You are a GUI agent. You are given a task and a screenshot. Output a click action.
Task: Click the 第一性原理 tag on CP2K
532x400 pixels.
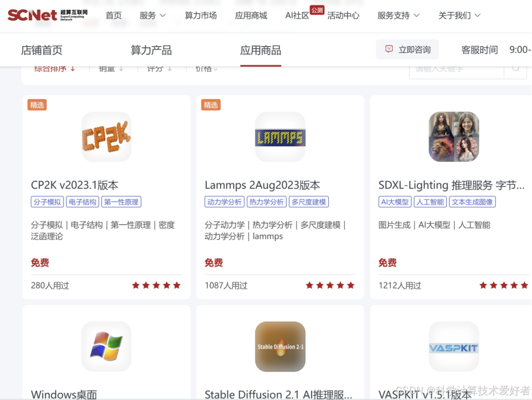[x=121, y=202]
